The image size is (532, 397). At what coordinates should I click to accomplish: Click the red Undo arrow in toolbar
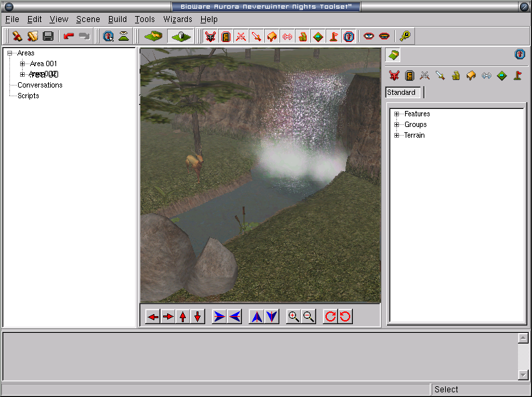coord(69,36)
